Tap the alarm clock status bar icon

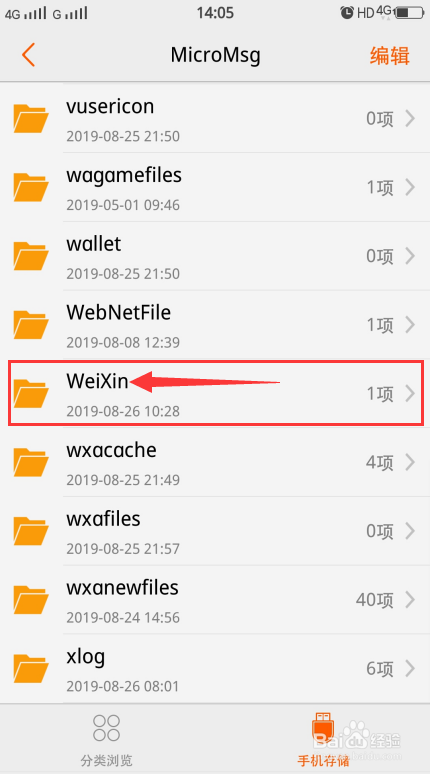347,12
